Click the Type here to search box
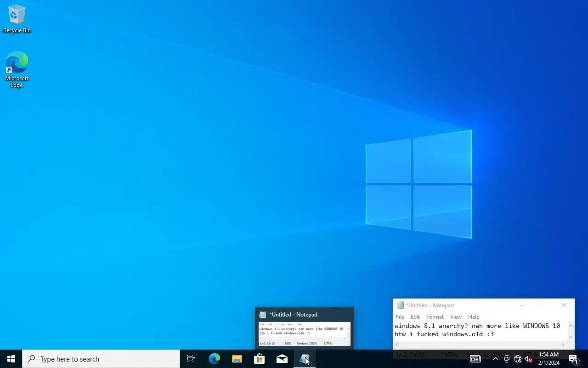The image size is (588, 368). click(101, 359)
